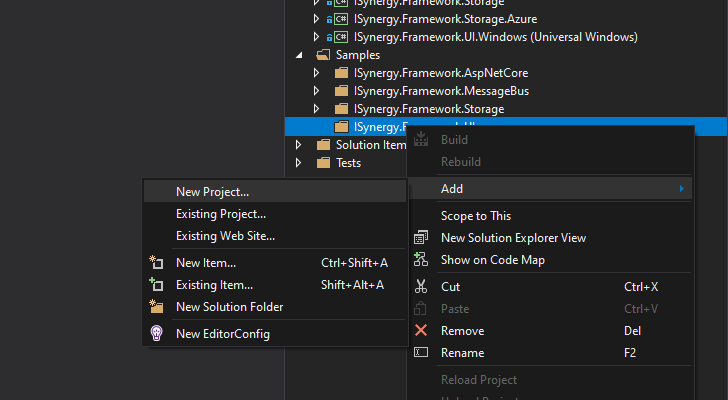Click the Tests folder icon
Image resolution: width=728 pixels, height=400 pixels.
pyautogui.click(x=323, y=163)
